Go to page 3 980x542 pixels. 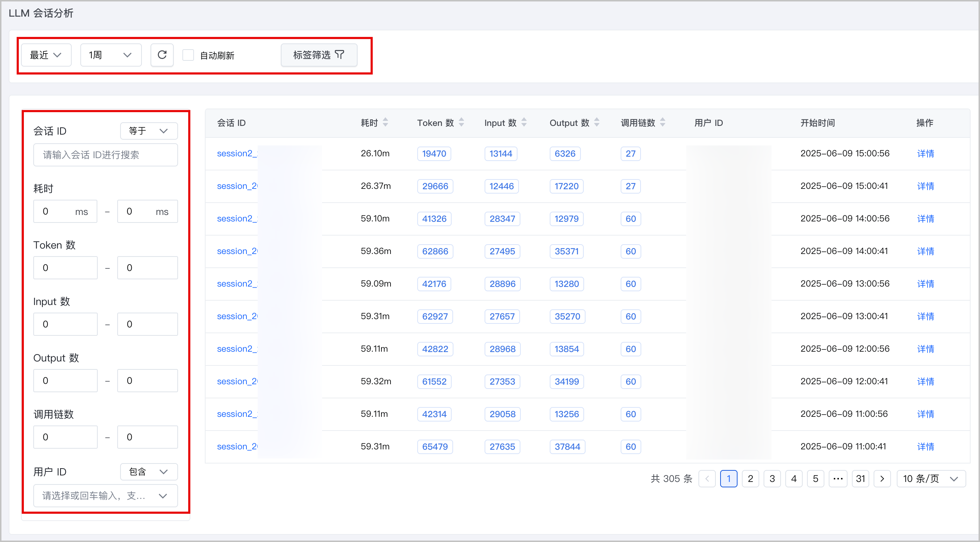coord(772,478)
